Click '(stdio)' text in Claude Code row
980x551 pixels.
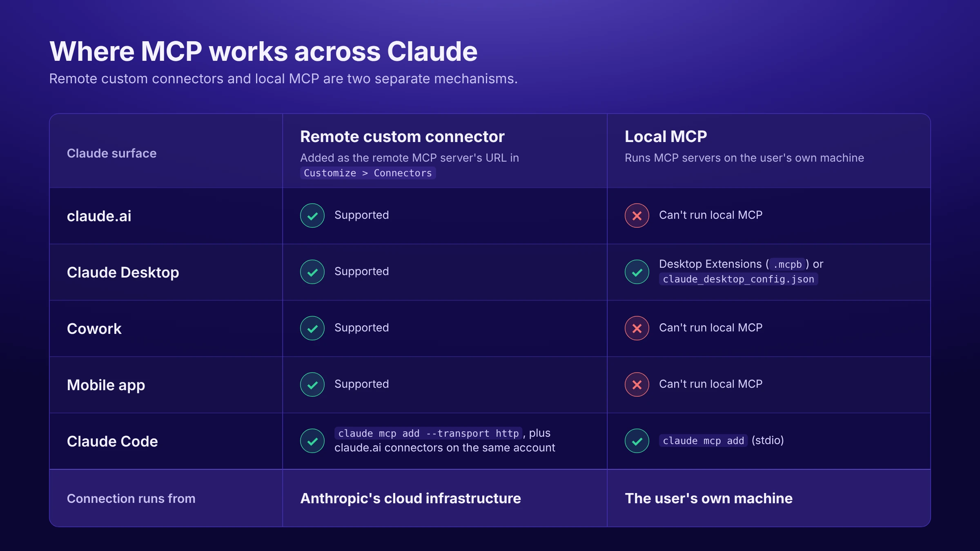pyautogui.click(x=768, y=441)
